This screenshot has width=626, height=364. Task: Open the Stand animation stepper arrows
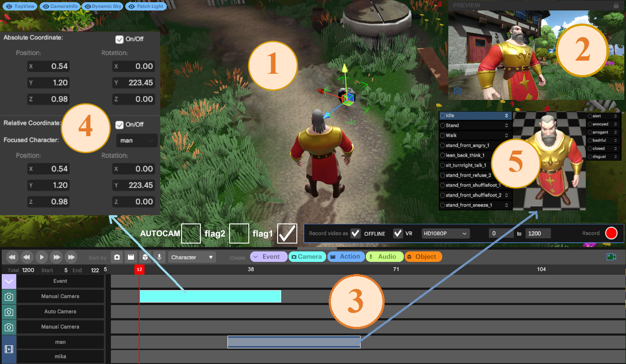[x=507, y=126]
